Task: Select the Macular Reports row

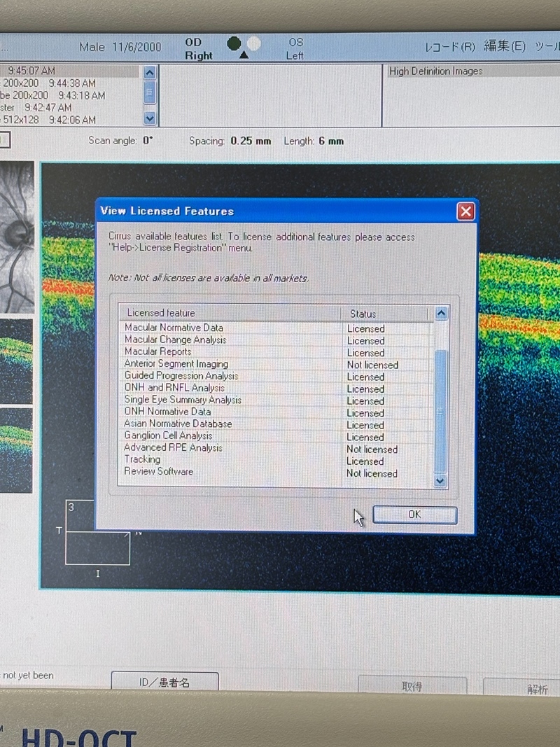Action: (x=275, y=352)
